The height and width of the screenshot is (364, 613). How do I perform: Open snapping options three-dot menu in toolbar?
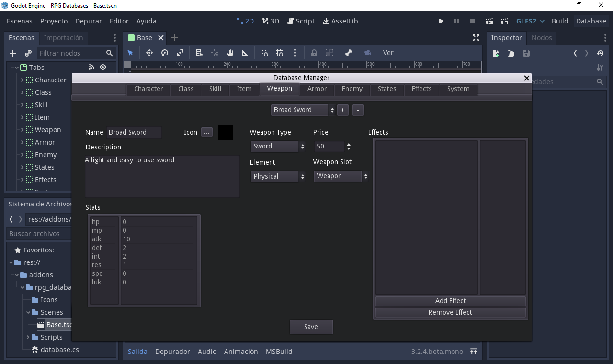coord(295,53)
